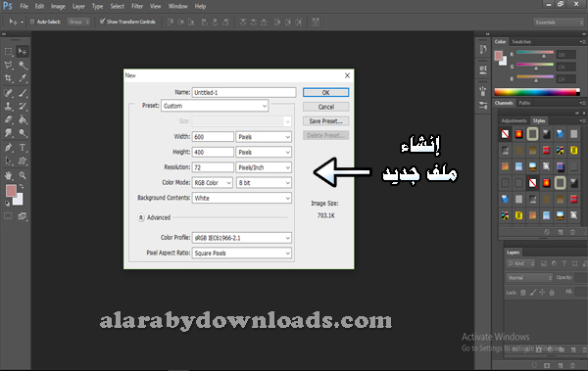Image resolution: width=588 pixels, height=371 pixels.
Task: Select the Crop tool
Action: [x=8, y=78]
